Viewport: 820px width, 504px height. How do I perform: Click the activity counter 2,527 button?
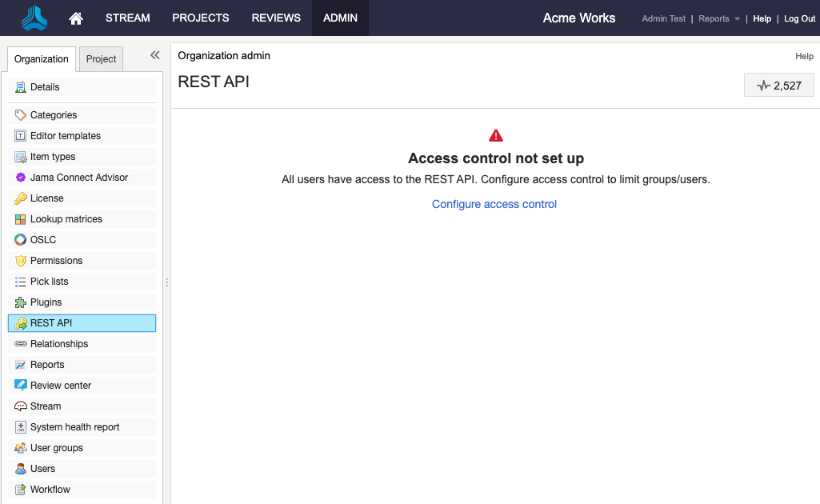point(779,86)
